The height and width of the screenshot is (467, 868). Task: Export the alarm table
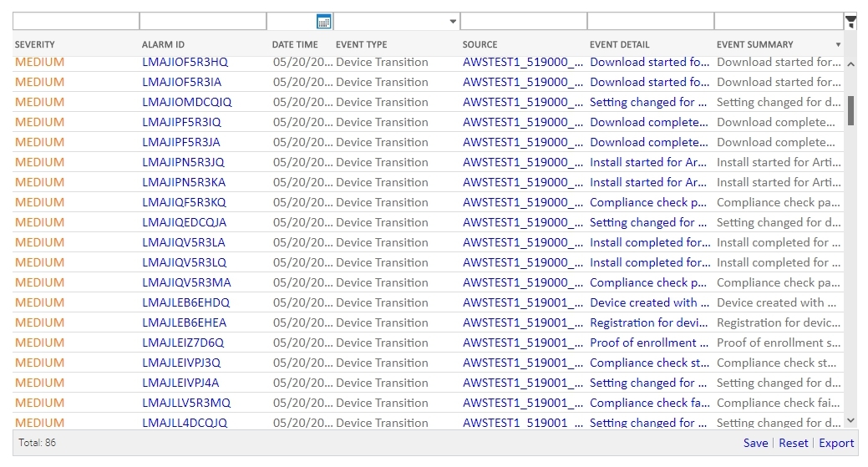tap(835, 443)
